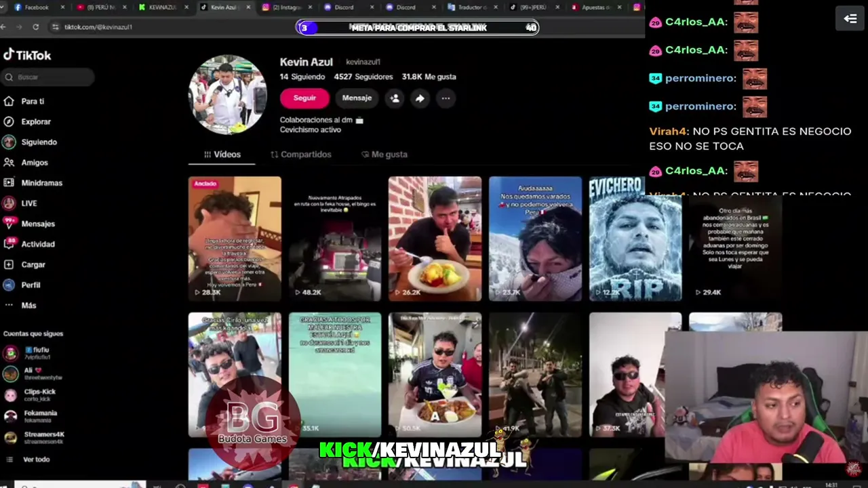The width and height of the screenshot is (868, 488).
Task: Share the profile with the arrow icon
Action: 420,98
